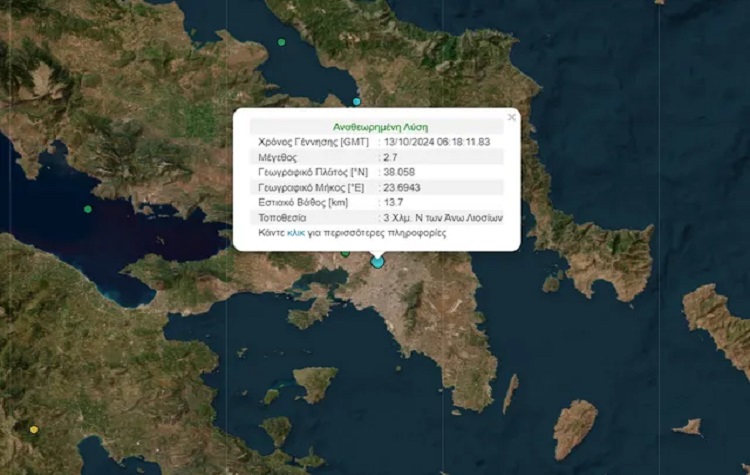This screenshot has height=475, width=750.
Task: Click the green marker at the top of the map
Action: pos(282,42)
